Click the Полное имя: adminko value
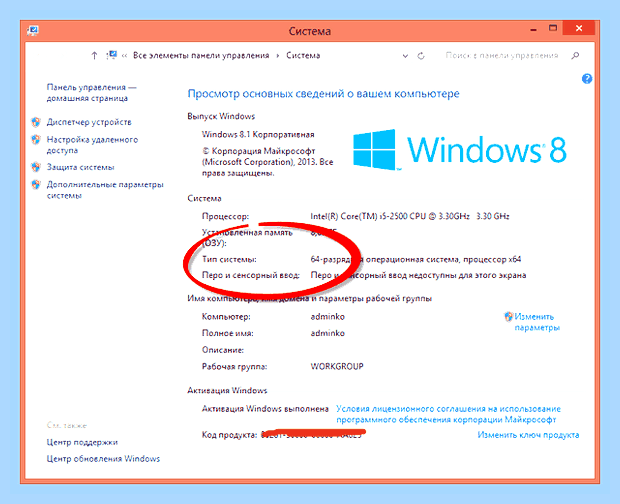 [x=327, y=333]
